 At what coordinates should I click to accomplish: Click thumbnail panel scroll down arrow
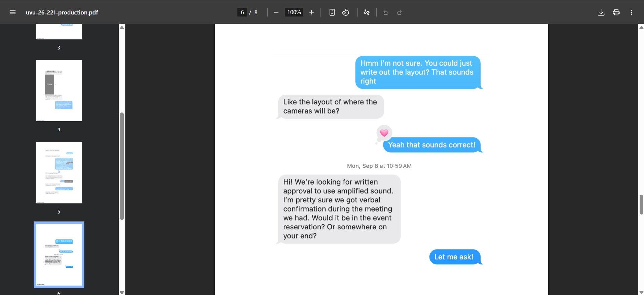pos(122,292)
